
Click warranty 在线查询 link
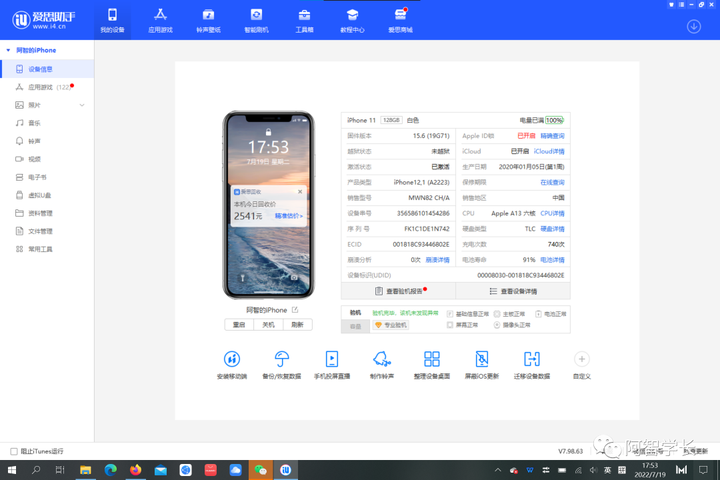tap(552, 182)
